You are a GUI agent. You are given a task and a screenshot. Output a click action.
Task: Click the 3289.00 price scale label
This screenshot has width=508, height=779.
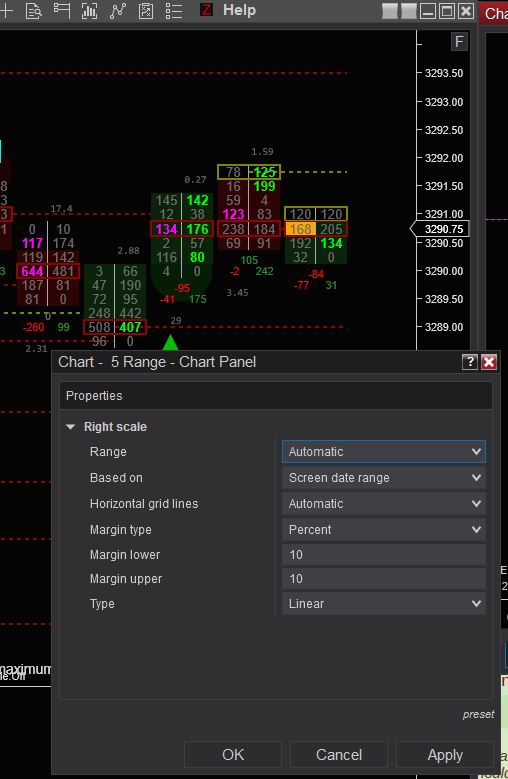click(443, 327)
